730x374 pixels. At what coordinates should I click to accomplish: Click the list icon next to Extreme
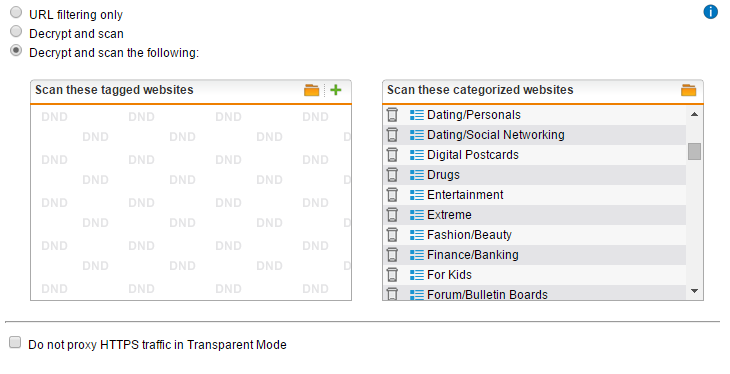pyautogui.click(x=417, y=215)
